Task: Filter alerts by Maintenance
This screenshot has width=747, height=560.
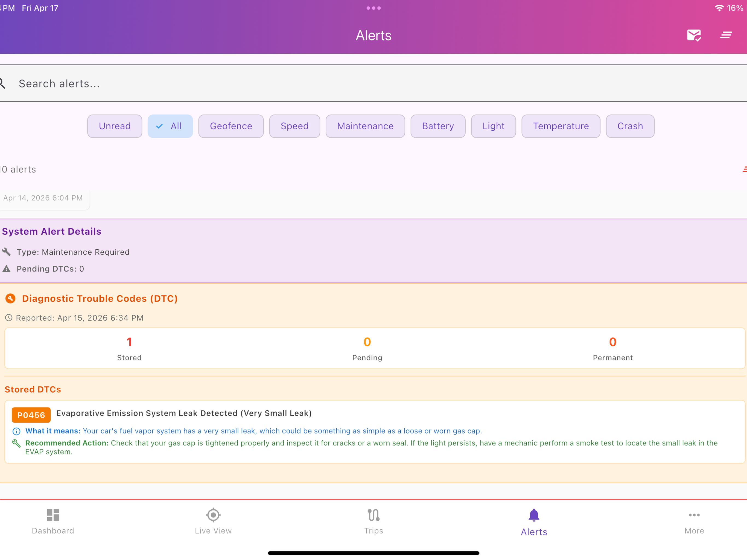Action: click(x=365, y=126)
